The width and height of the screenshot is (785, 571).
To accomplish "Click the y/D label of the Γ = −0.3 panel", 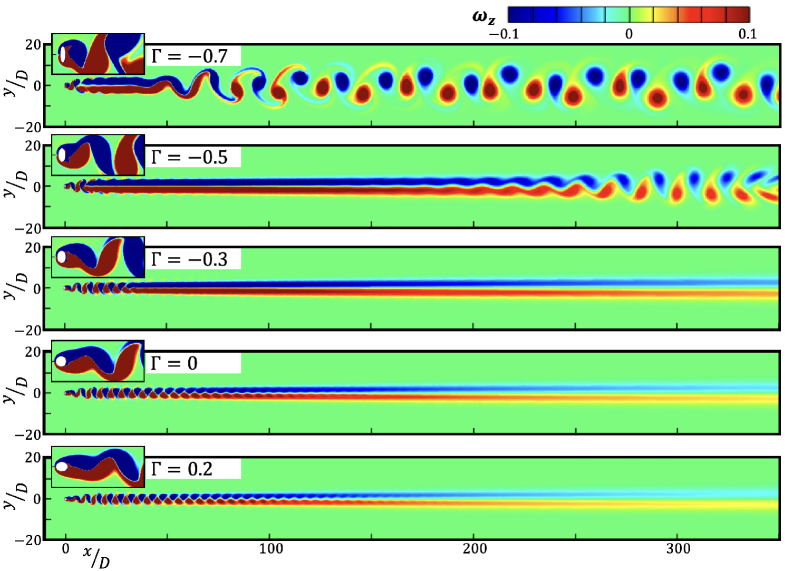I will click(16, 287).
